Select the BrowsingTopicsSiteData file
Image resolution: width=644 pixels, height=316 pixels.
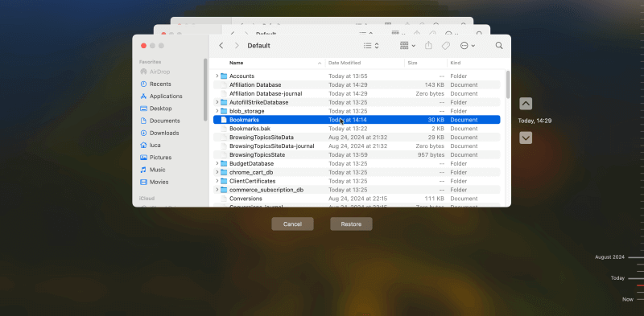(357, 137)
